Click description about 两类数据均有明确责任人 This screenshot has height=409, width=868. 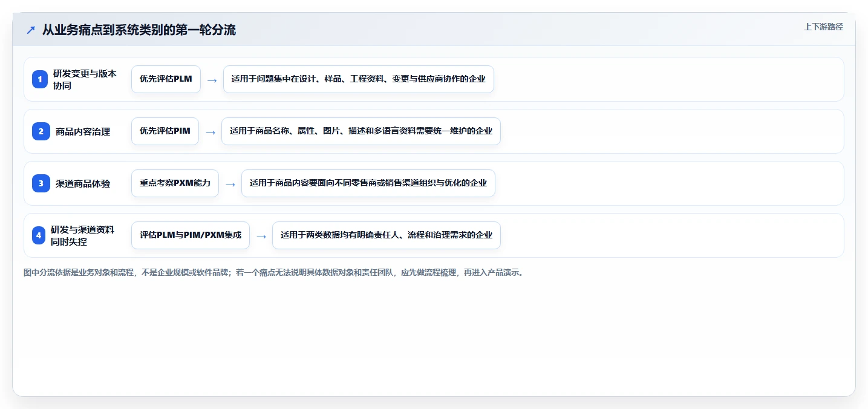387,235
